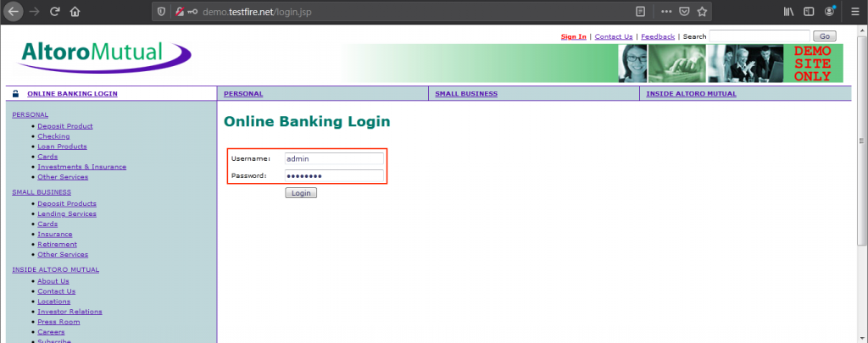The height and width of the screenshot is (343, 868).
Task: Open Other Services under Small Business
Action: point(63,254)
